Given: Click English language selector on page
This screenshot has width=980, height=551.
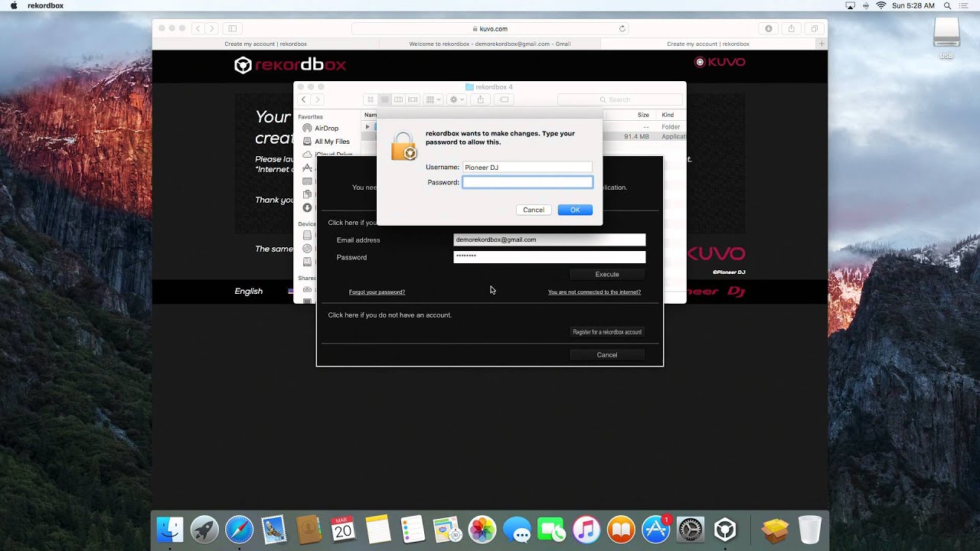Looking at the screenshot, I should pos(248,291).
